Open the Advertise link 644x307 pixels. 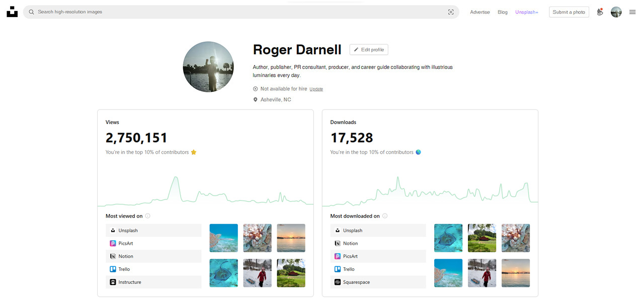click(480, 12)
